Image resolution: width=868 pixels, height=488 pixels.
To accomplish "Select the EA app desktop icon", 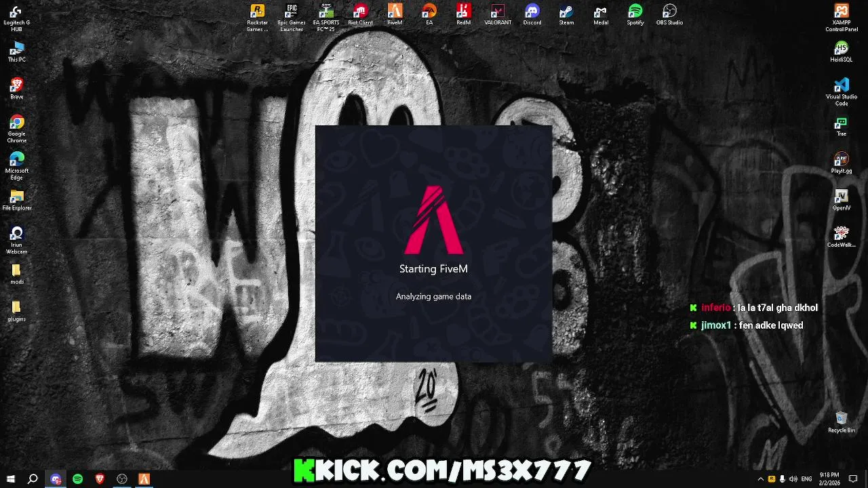I will [429, 15].
